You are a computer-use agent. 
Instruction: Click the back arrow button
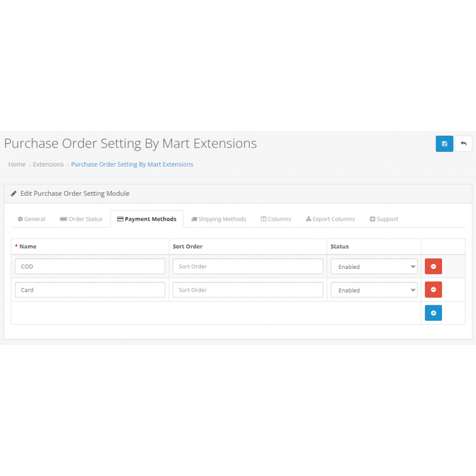coord(464,143)
